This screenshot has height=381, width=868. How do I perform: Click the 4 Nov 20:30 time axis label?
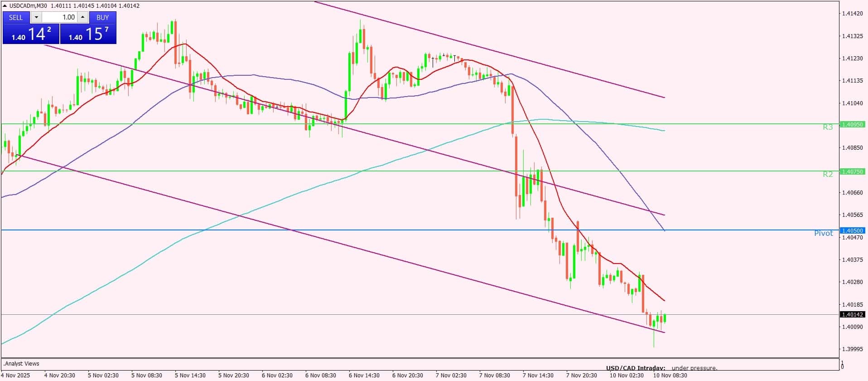[x=60, y=376]
